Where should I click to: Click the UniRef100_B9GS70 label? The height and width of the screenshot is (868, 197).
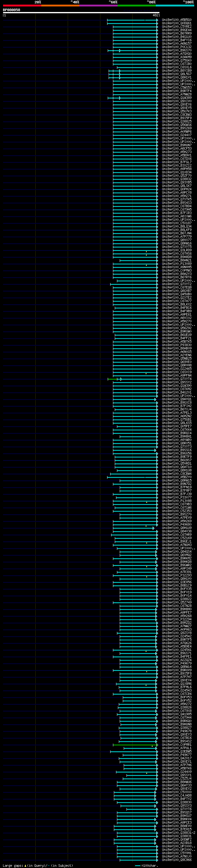[176, 50]
